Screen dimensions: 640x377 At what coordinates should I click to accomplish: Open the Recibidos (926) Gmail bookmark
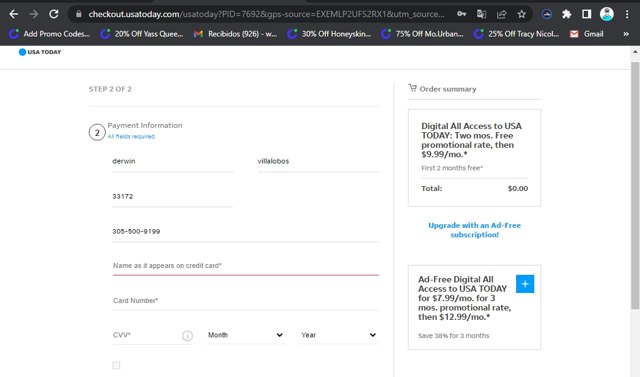[236, 34]
